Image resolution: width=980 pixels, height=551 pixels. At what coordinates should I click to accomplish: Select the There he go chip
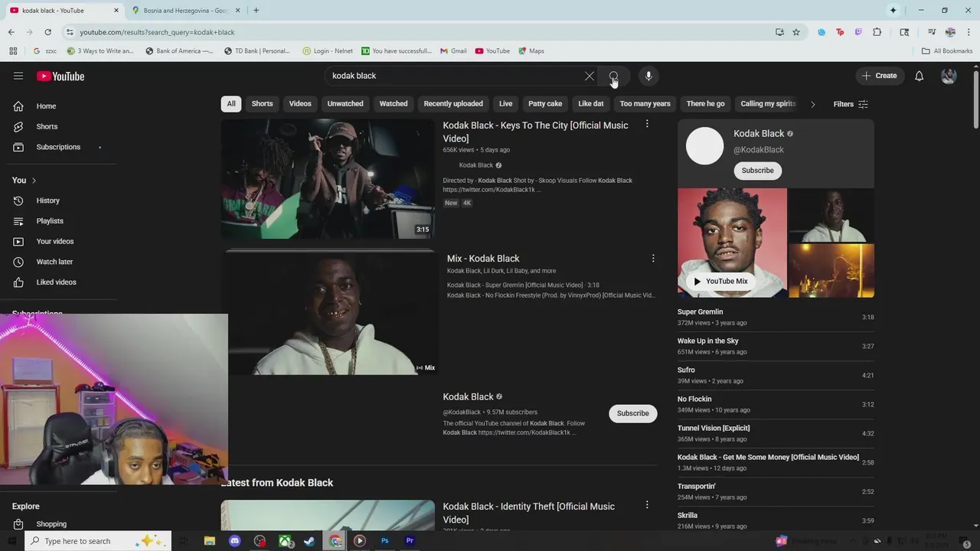point(705,104)
